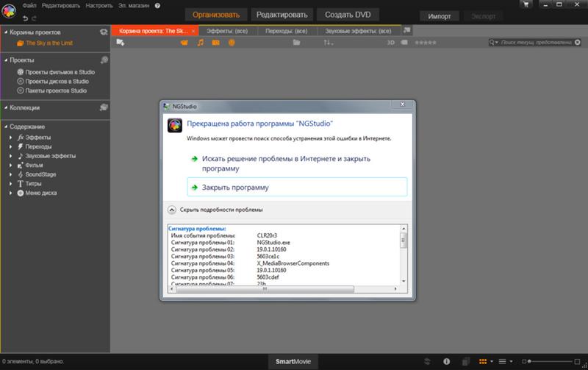Click the undo arrow icon

point(25,18)
